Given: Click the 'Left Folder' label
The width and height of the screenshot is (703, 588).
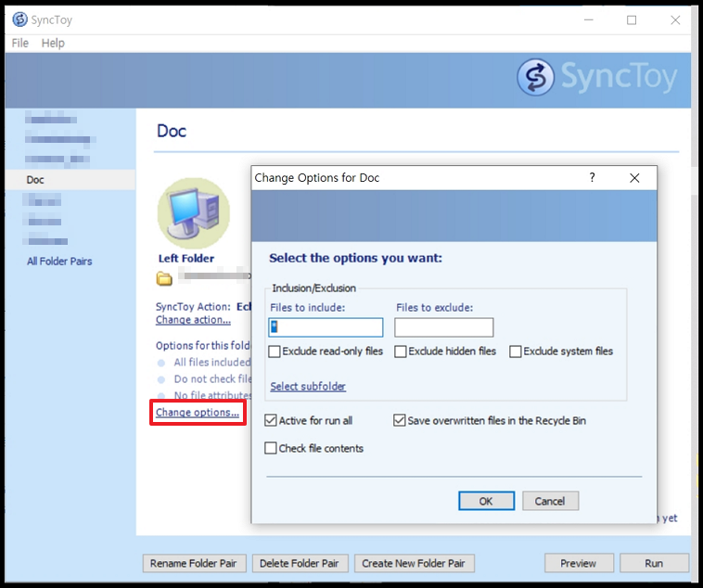Looking at the screenshot, I should click(186, 259).
